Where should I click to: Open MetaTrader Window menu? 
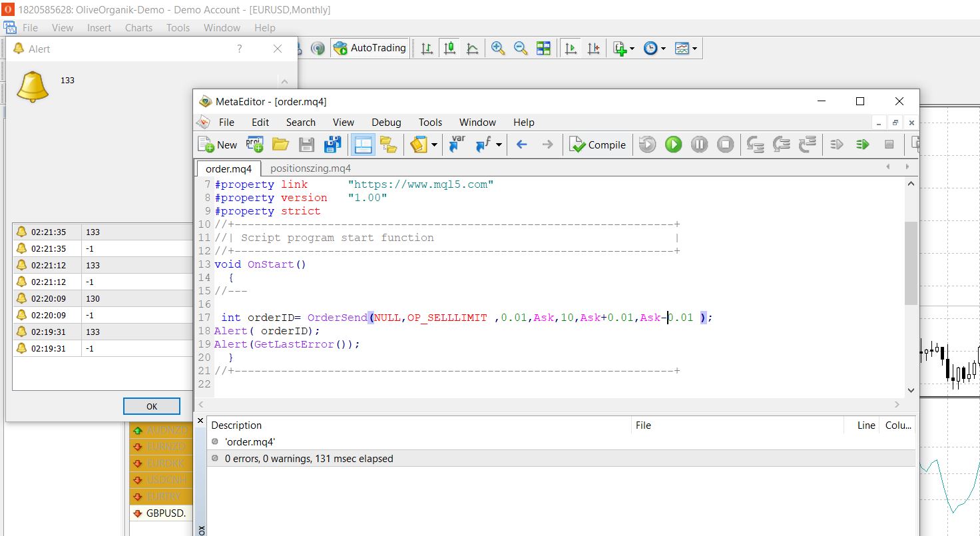222,27
